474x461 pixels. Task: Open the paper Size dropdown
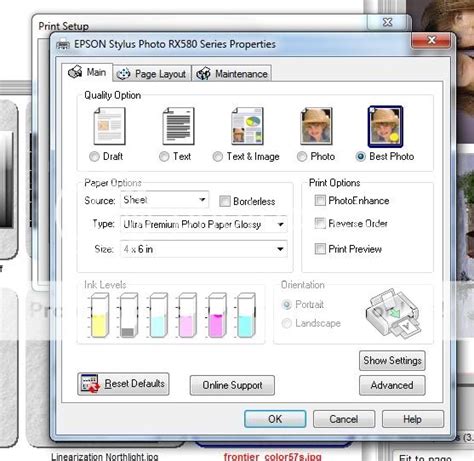coord(204,249)
